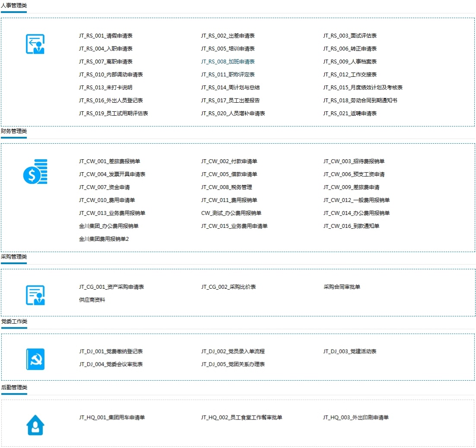
Task: Click the party committee hammer-sickle book icon
Action: (35, 359)
